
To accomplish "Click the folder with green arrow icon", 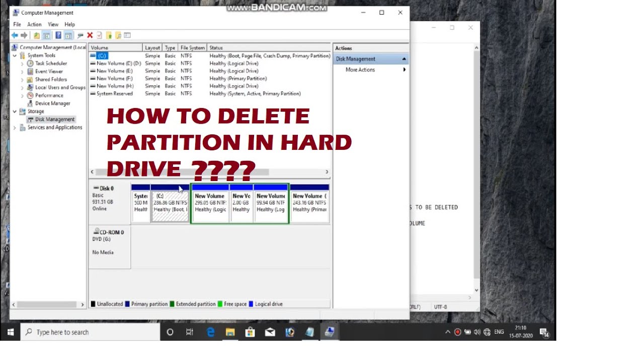I will [109, 35].
